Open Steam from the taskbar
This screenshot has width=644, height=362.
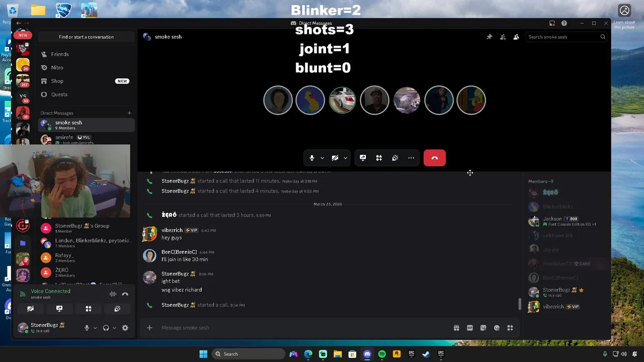[426, 354]
